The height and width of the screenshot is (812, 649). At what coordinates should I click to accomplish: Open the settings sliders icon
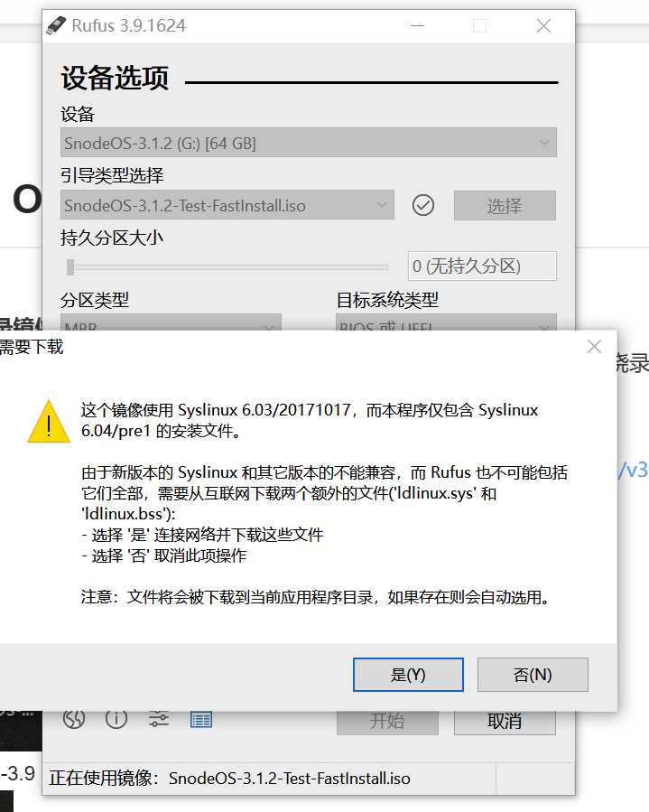tap(158, 719)
